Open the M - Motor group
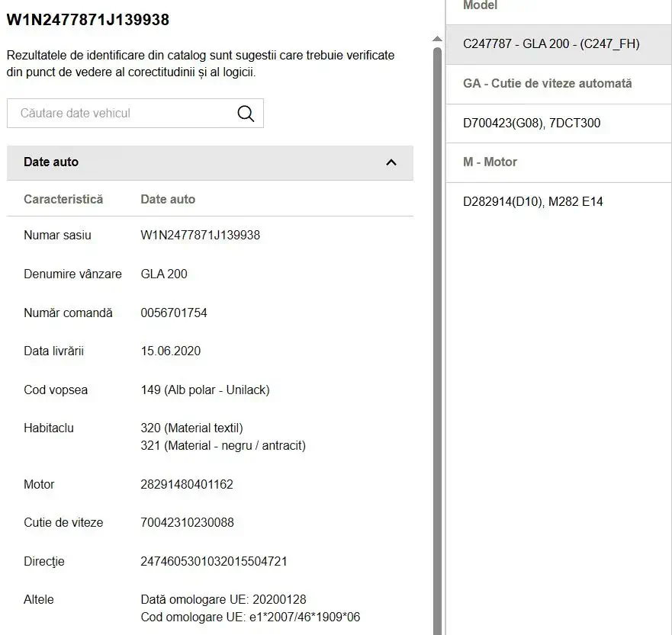Image resolution: width=672 pixels, height=635 pixels. click(x=558, y=162)
